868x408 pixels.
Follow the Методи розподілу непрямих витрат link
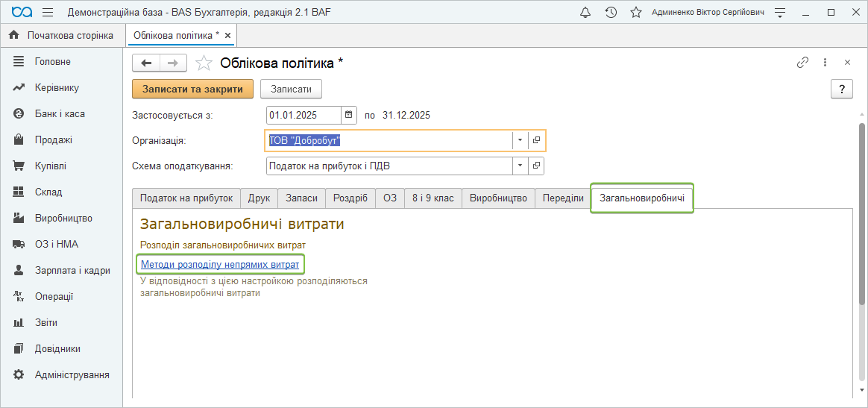click(x=220, y=264)
